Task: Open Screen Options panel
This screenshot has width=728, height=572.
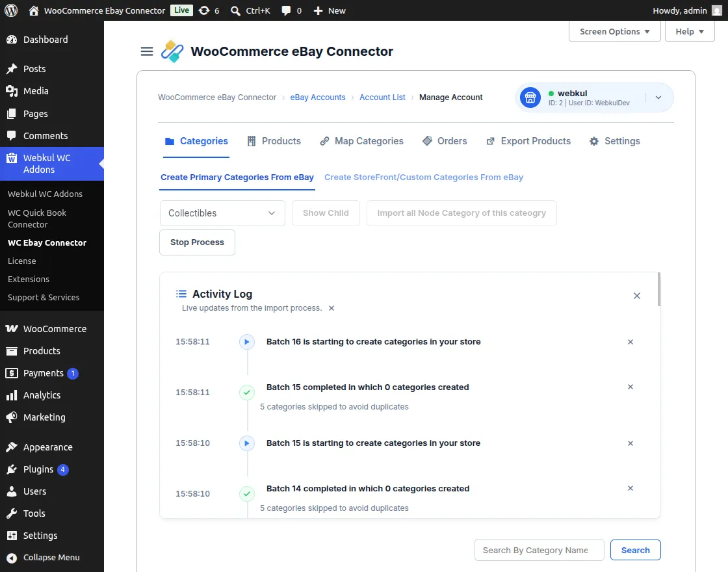Action: point(615,31)
